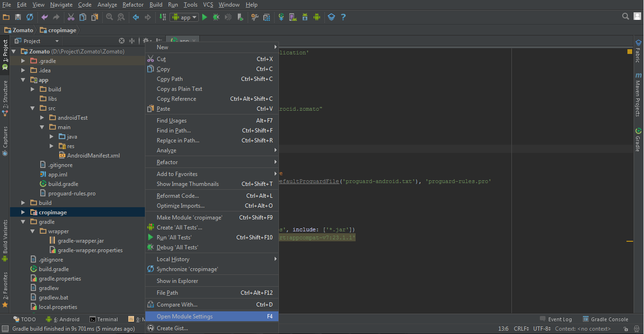Toggle the Maven Projects side panel
This screenshot has width=644, height=334.
click(x=638, y=95)
